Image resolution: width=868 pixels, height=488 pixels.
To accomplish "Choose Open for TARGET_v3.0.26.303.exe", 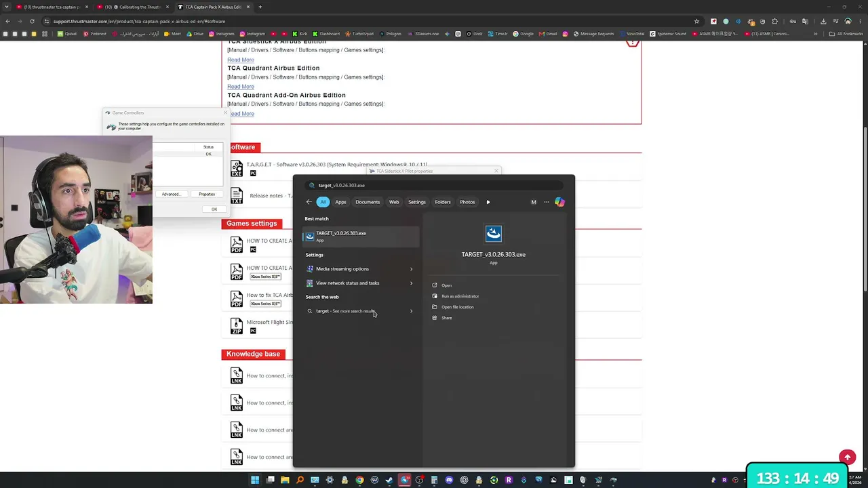I will 446,285.
